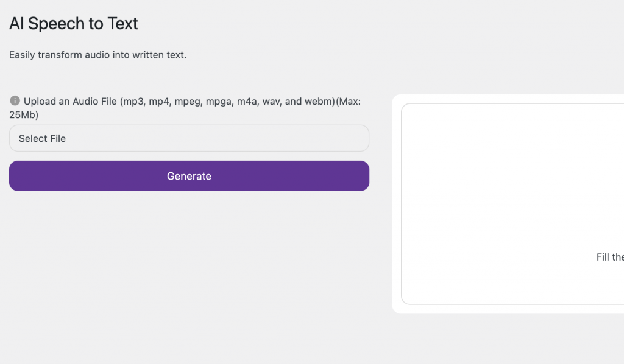Show the tooltip via the gray info circle
Image resolution: width=624 pixels, height=364 pixels.
(15, 100)
